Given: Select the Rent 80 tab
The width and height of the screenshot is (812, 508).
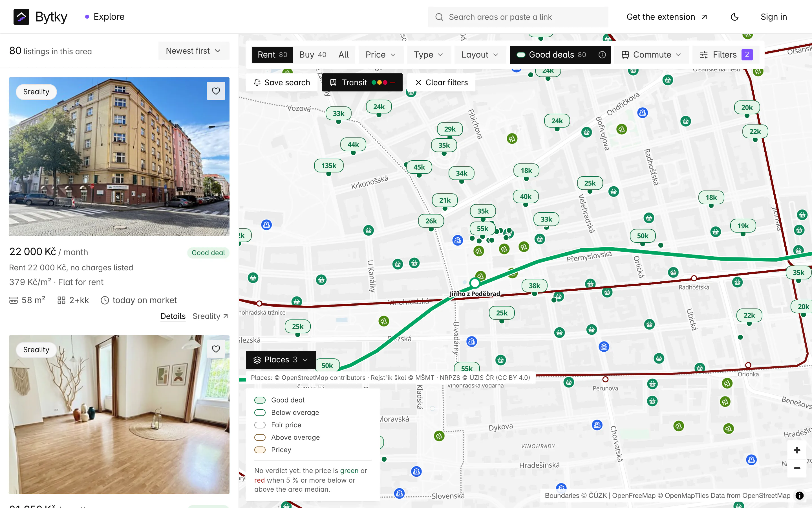Looking at the screenshot, I should (272, 55).
